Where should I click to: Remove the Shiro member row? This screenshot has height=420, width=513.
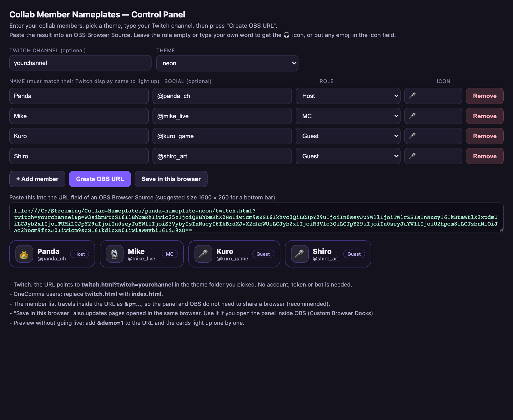tap(484, 156)
